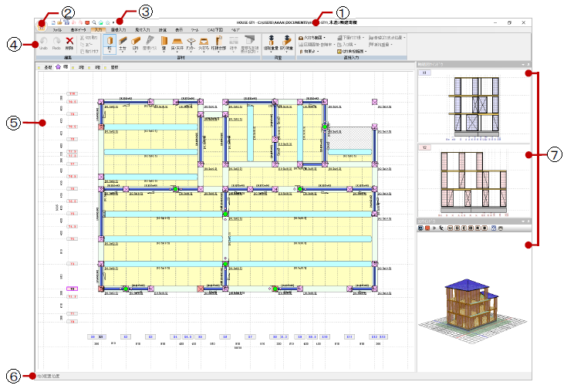Image resolution: width=574 pixels, height=392 pixels.
Task: Select the 床/天井 floor-ceiling tool
Action: (x=177, y=42)
